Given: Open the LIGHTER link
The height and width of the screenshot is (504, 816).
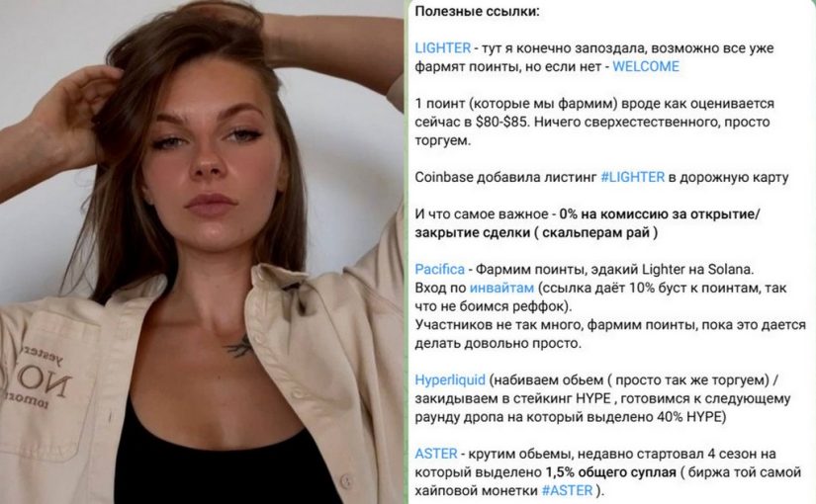Looking at the screenshot, I should click(442, 47).
